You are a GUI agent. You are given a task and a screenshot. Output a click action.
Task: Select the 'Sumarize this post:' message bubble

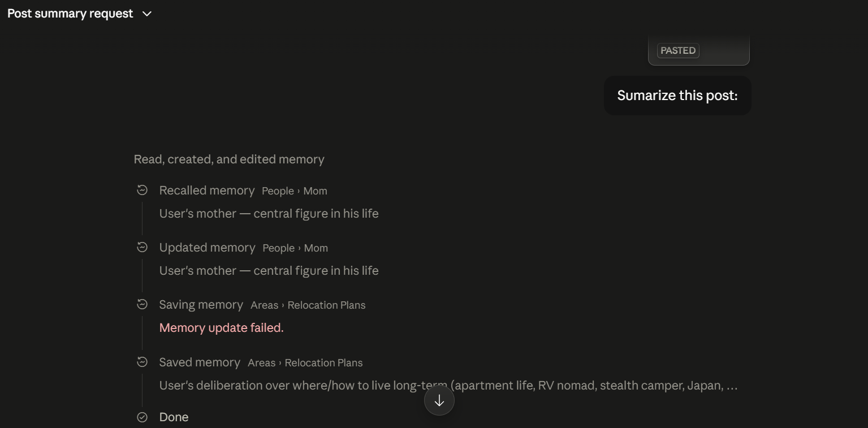[x=677, y=96]
